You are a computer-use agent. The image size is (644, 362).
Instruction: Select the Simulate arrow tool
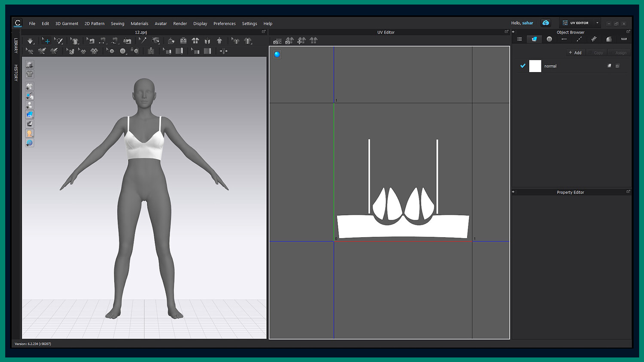click(30, 41)
